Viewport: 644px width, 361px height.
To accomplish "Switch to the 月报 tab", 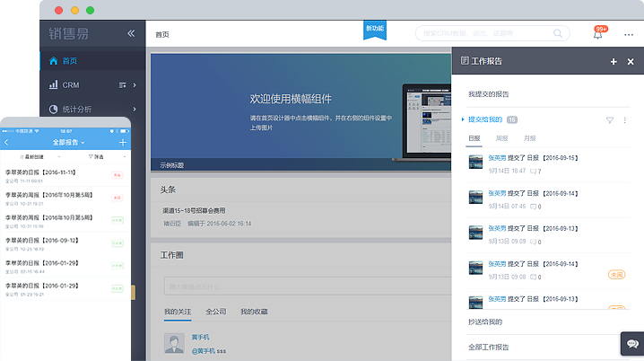I will point(529,138).
